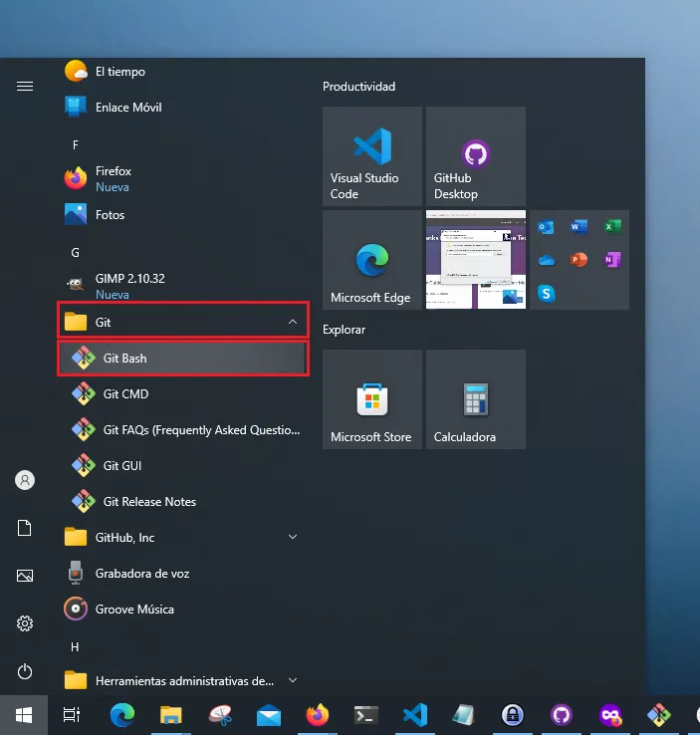Launch Groove Música
This screenshot has height=735, width=700.
pos(183,609)
